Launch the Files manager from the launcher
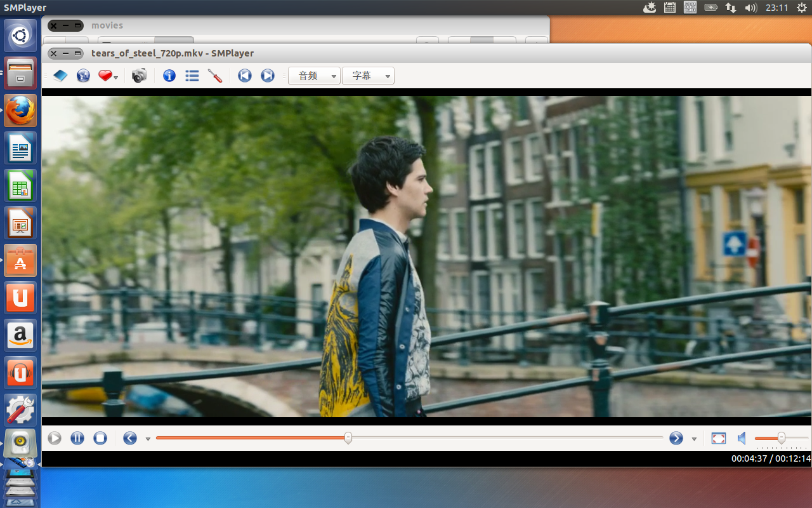Image resolution: width=812 pixels, height=508 pixels. tap(20, 72)
